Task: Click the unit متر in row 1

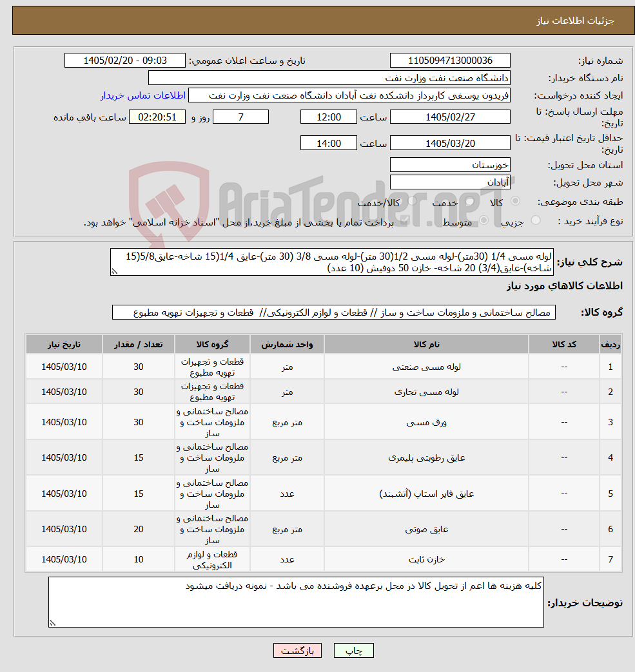Action: point(288,367)
